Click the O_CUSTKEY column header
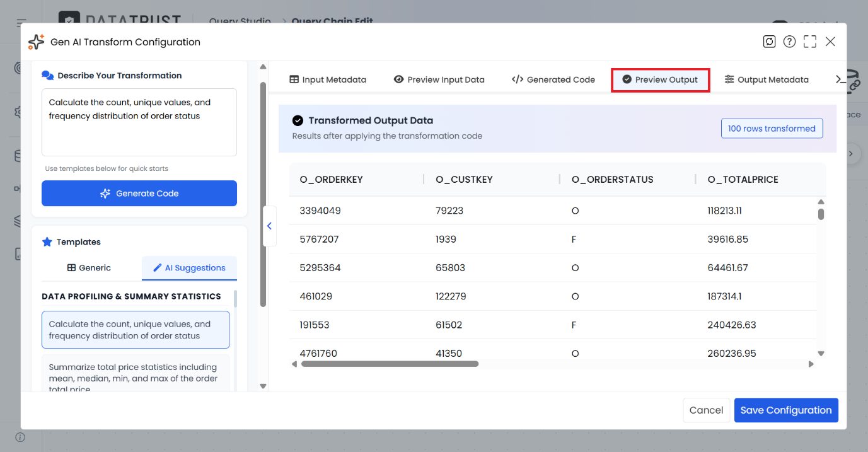This screenshot has height=452, width=868. [465, 180]
